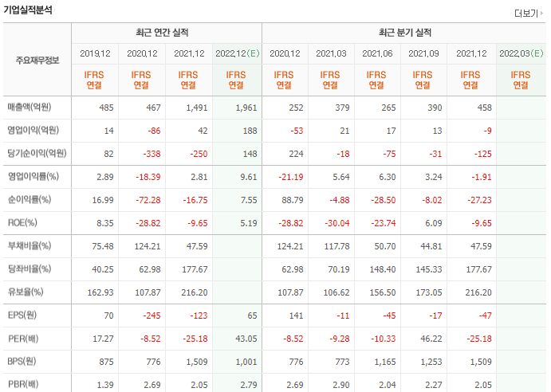
Task: Select the estimated PER value 43.05
Action: tap(246, 339)
